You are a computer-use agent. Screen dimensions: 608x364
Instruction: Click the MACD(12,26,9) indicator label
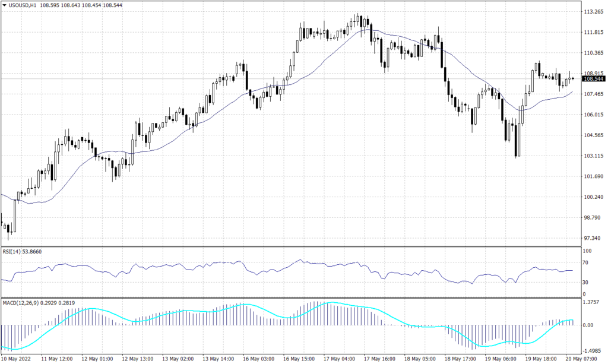click(x=20, y=302)
